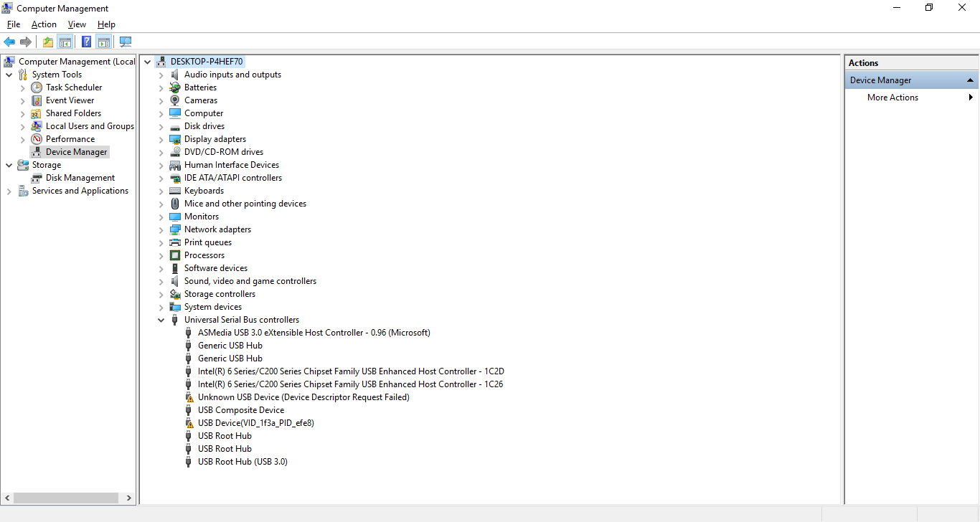980x522 pixels.
Task: Select the Event Viewer icon in the tree
Action: click(x=37, y=100)
